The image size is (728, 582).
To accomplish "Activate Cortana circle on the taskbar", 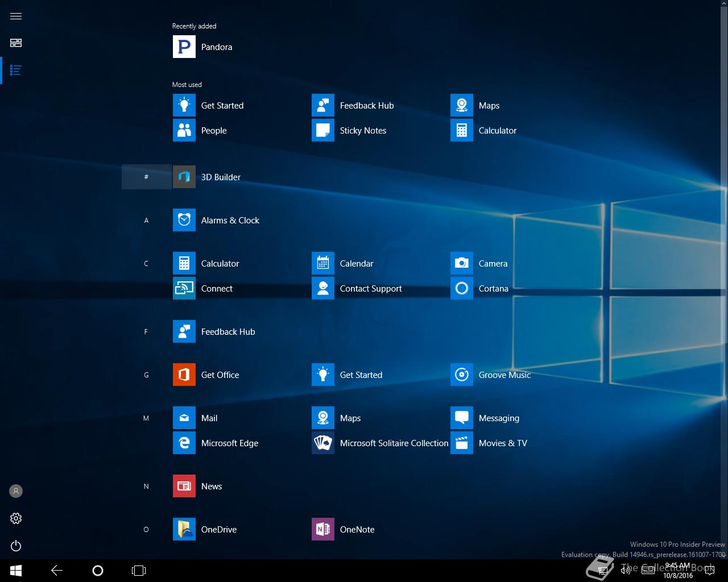I will [x=98, y=571].
